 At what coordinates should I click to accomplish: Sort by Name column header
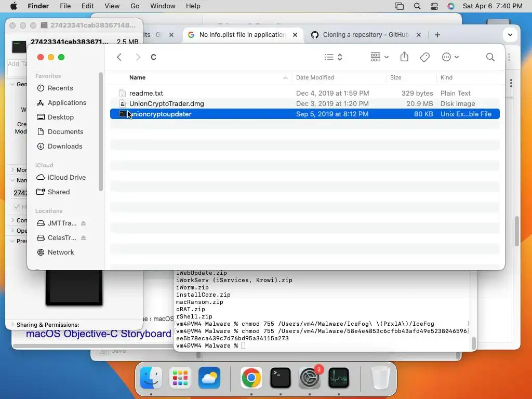[137, 78]
